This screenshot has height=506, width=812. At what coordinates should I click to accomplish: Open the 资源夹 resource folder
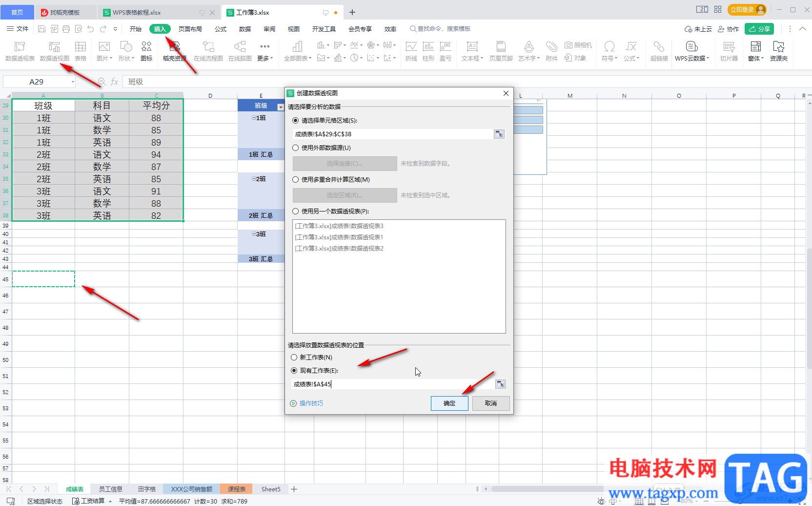[779, 51]
